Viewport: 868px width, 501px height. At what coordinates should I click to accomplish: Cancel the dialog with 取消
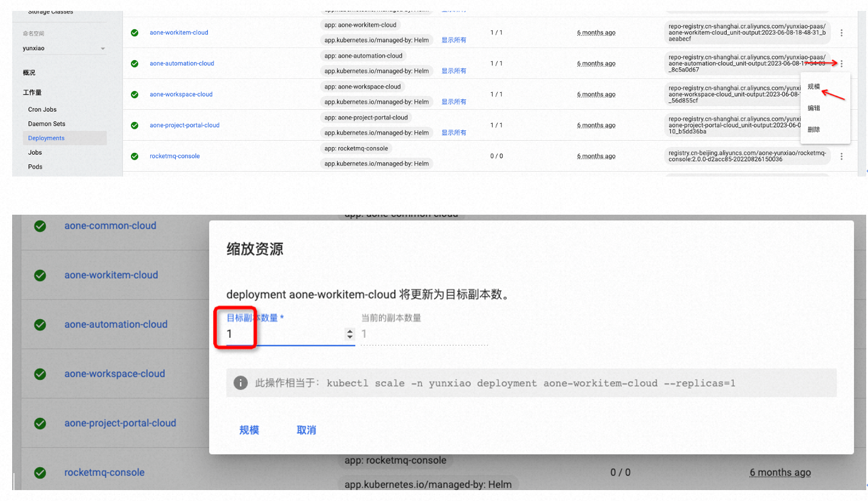pos(306,430)
